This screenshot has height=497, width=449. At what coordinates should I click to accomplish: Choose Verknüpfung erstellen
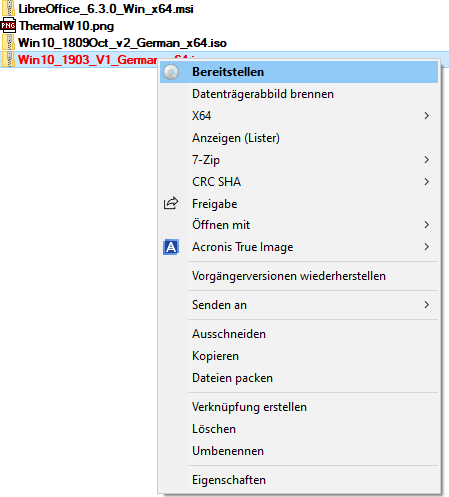299,407
